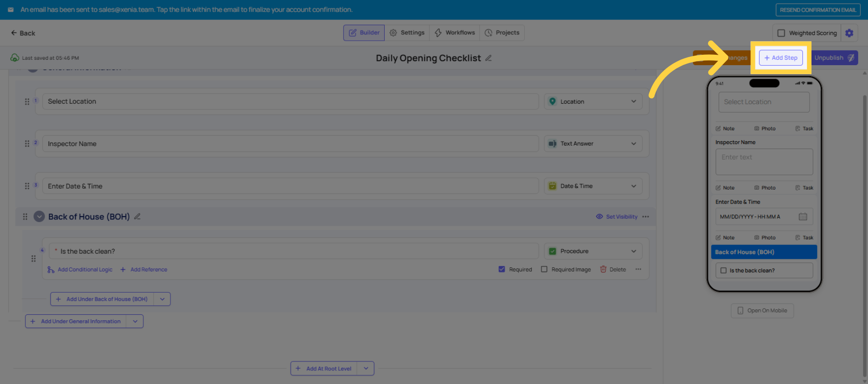The image size is (868, 384).
Task: Click the Add Conditional Logic link
Action: 85,270
